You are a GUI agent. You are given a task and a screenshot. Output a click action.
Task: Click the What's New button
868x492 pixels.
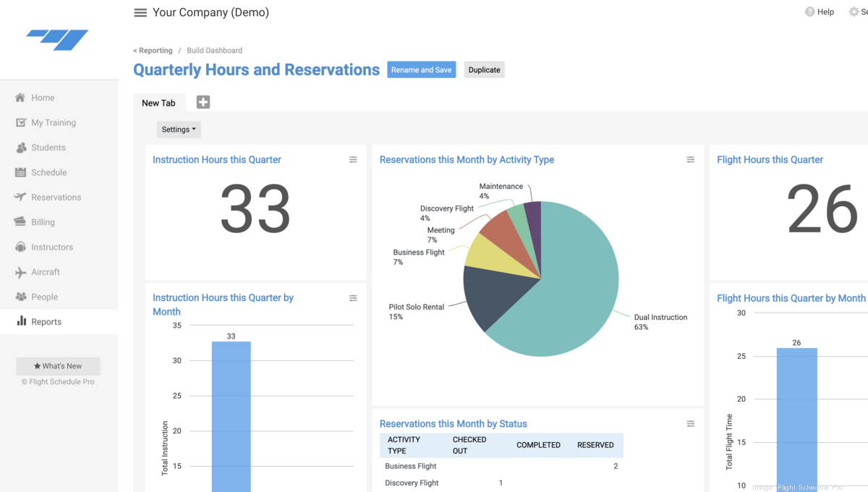[58, 366]
